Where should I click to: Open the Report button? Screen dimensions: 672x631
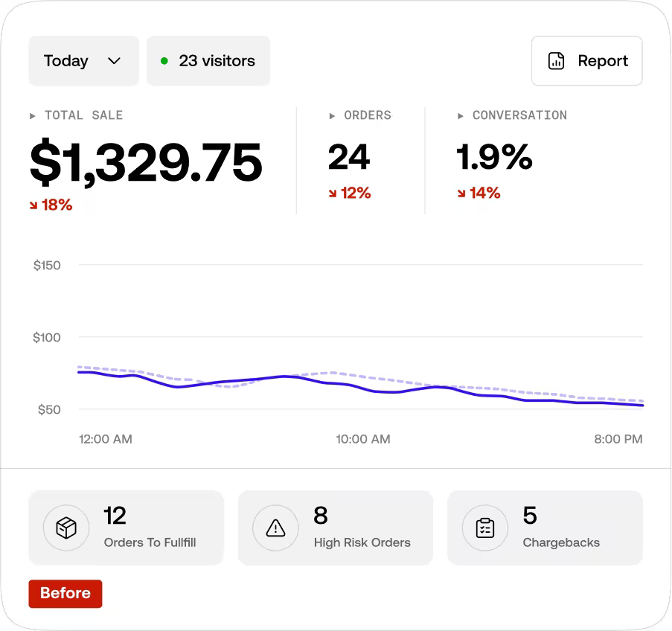pos(586,61)
